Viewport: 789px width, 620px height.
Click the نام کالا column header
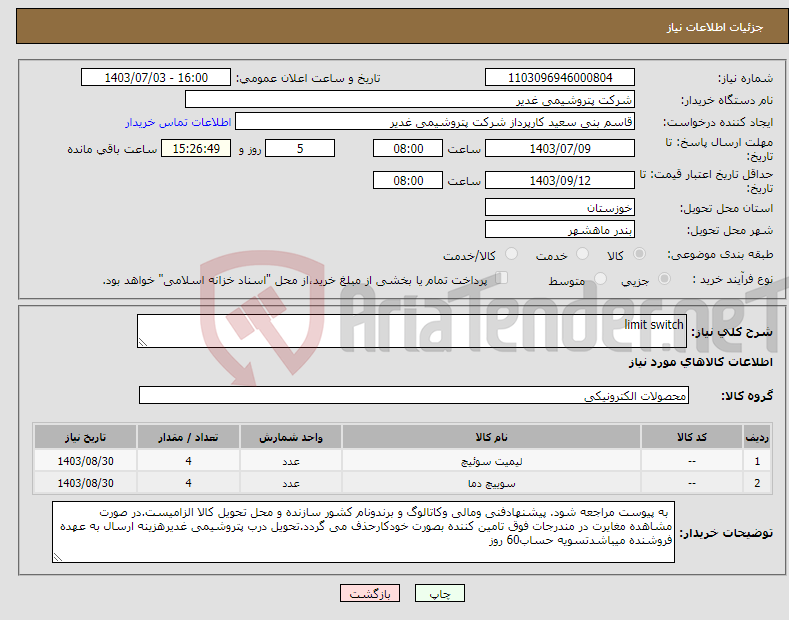(491, 437)
